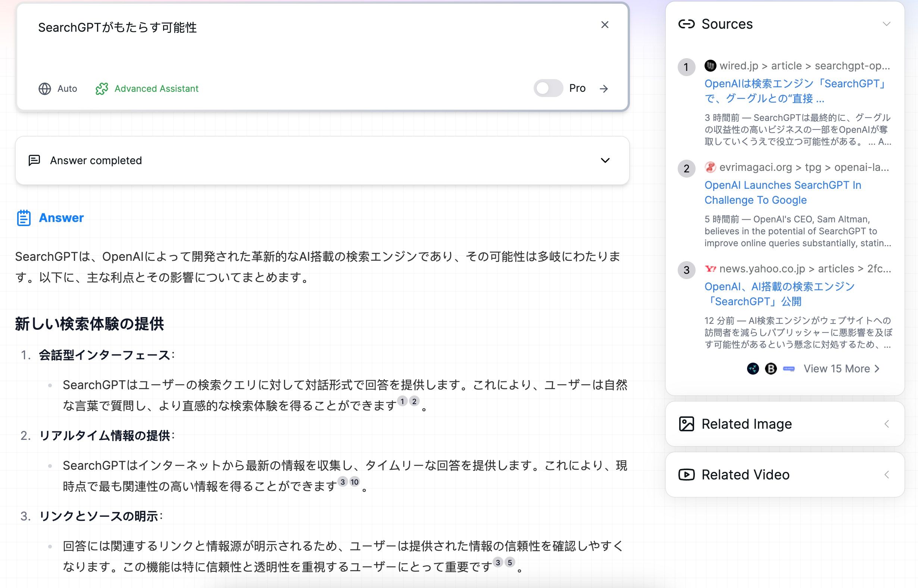Click the evrimagaci.org breadcrumb URL text

pos(805,167)
